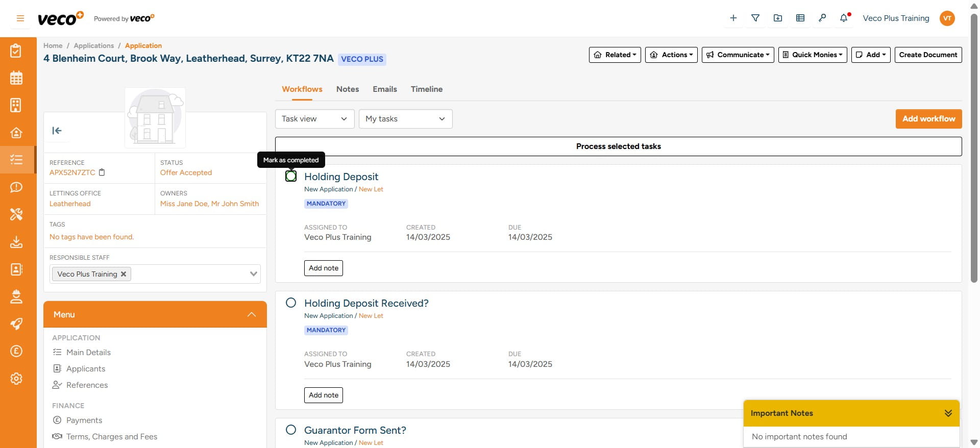Screen dimensions: 980x448
Task: Open the rocket sidebar icon
Action: [x=16, y=323]
